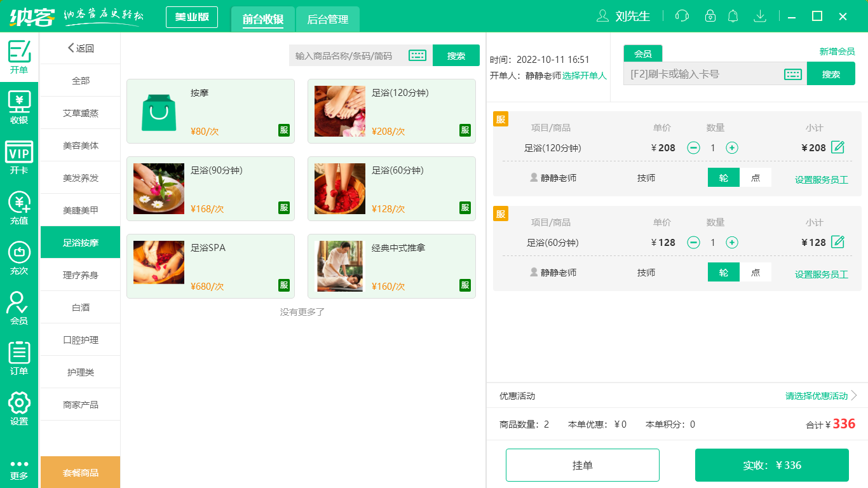Image resolution: width=868 pixels, height=488 pixels.
Task: Open the on-screen keyboard icon beside card input
Action: tap(792, 74)
